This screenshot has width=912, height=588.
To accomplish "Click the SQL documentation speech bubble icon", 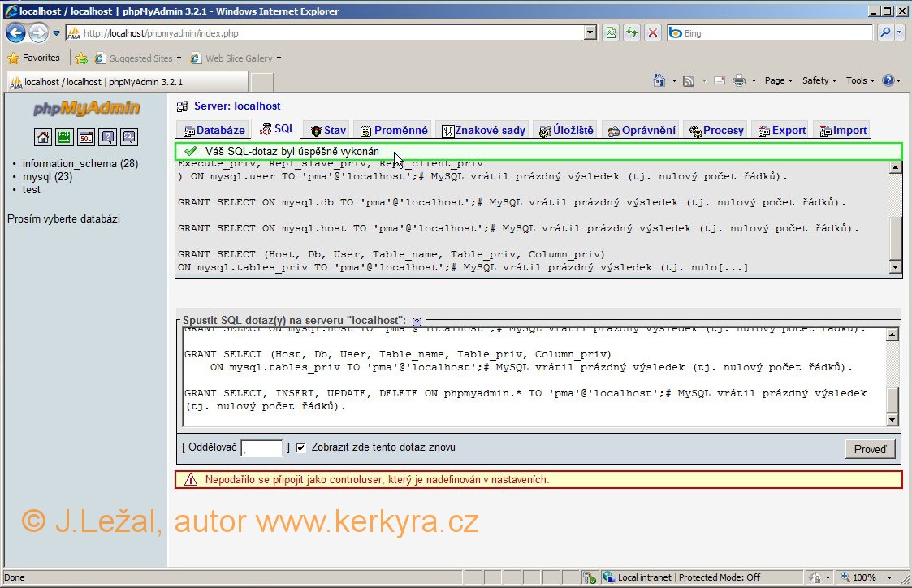I will pyautogui.click(x=128, y=136).
